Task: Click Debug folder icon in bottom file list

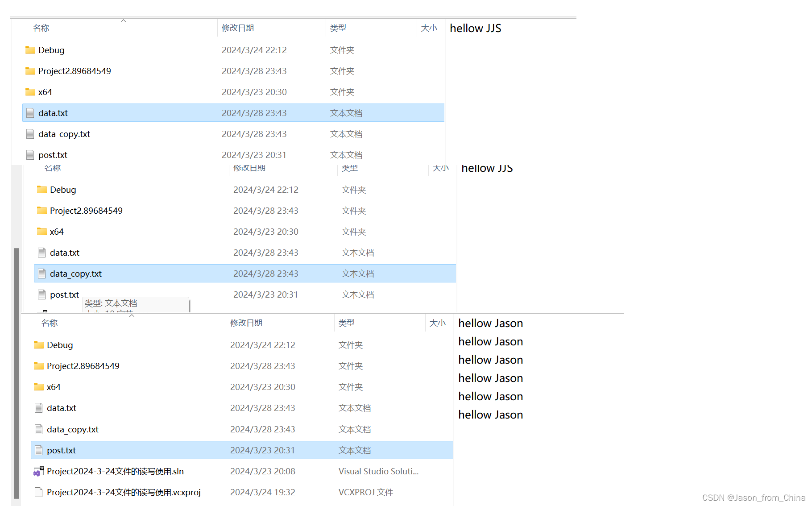Action: coord(39,344)
